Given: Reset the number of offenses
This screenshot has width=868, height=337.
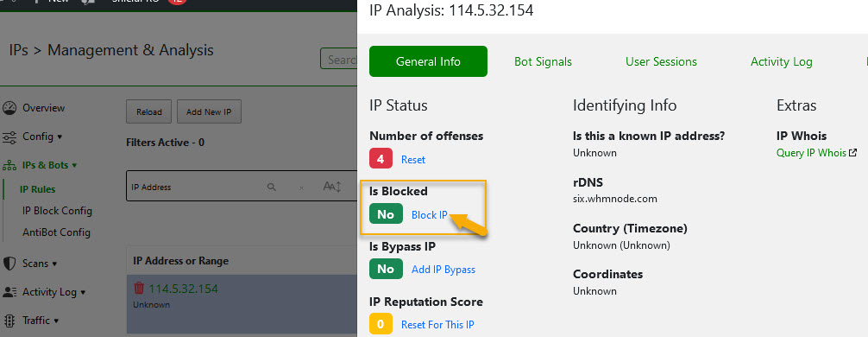Looking at the screenshot, I should [413, 160].
